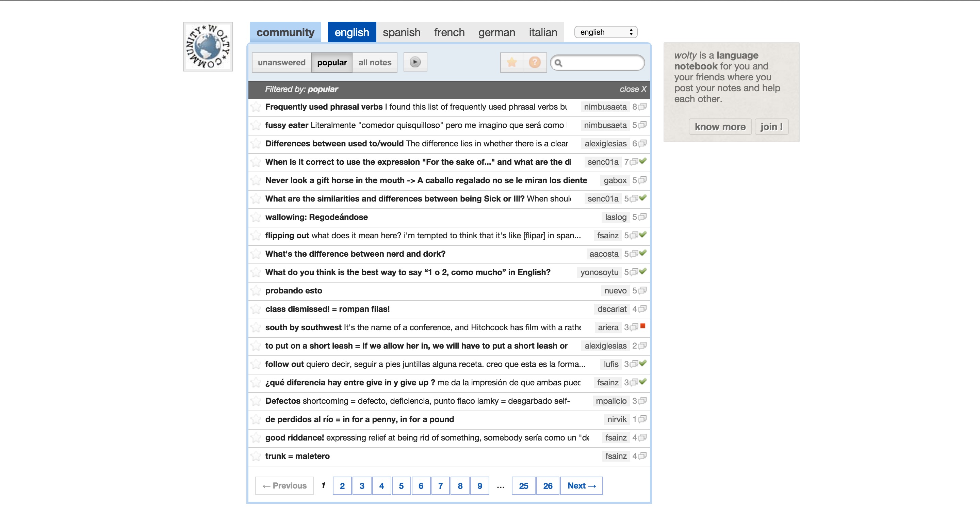Screen dimensions: 980x512
Task: Show all notes
Action: tap(375, 62)
